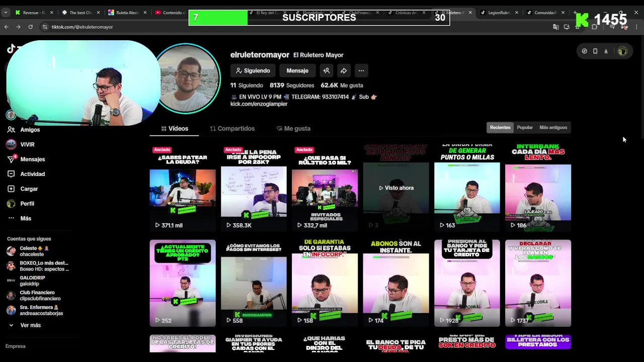Click the Empresa footer section
The width and height of the screenshot is (644, 362).
click(16, 346)
